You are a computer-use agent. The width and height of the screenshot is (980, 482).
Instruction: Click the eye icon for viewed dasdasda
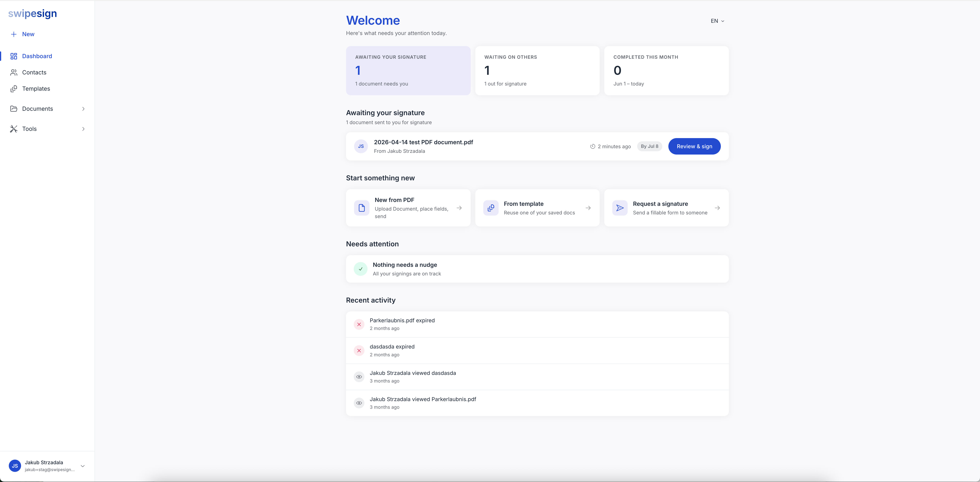tap(359, 377)
